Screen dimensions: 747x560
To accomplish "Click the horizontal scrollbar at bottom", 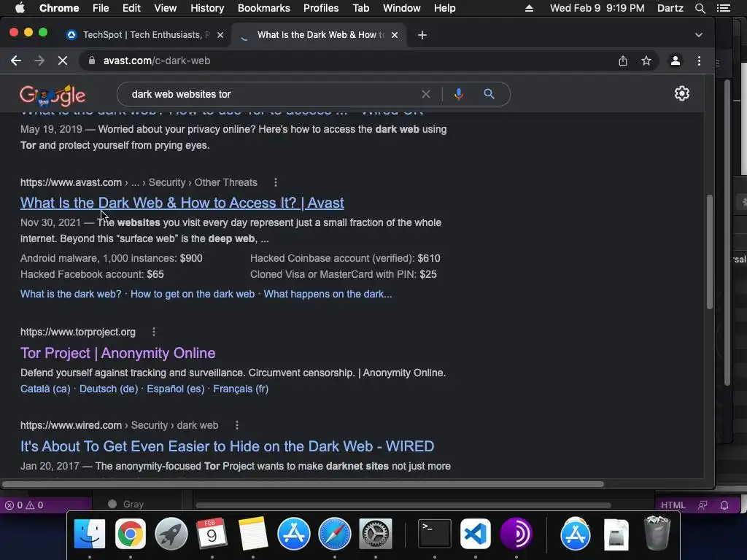I will 303,484.
